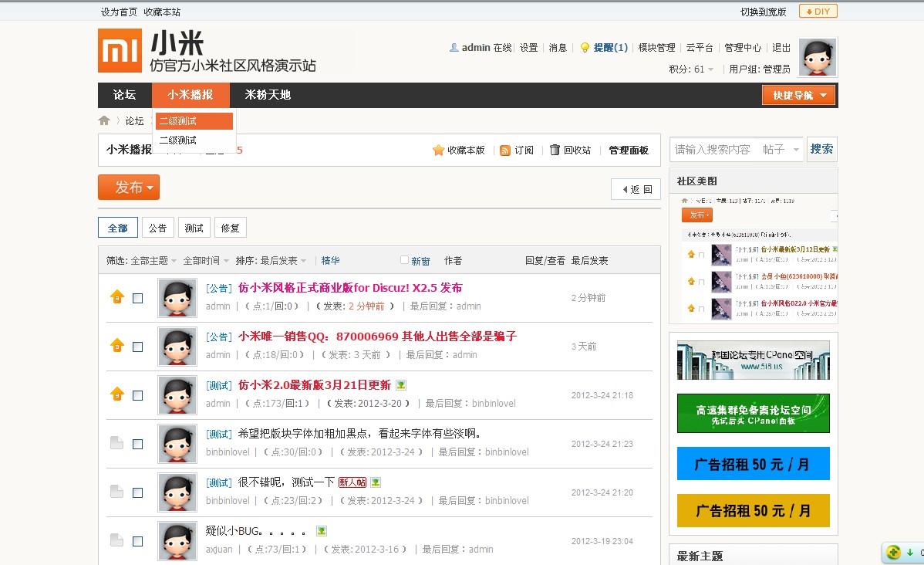Open the 发布 post dropdown button

coord(129,188)
